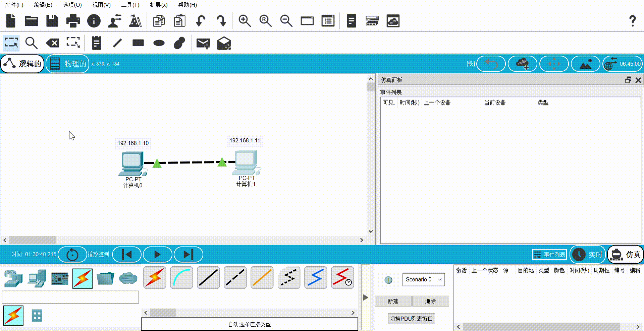Step back to previous event

pos(126,255)
